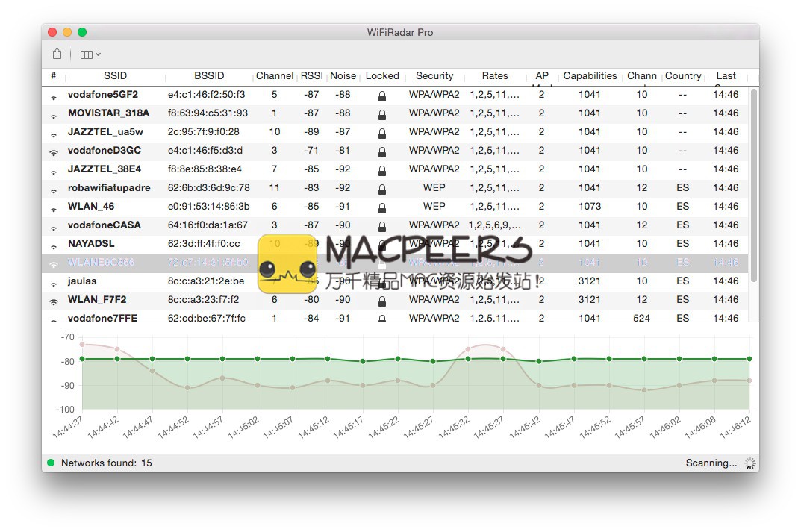
Task: Select the jaulas network name
Action: pyautogui.click(x=81, y=281)
